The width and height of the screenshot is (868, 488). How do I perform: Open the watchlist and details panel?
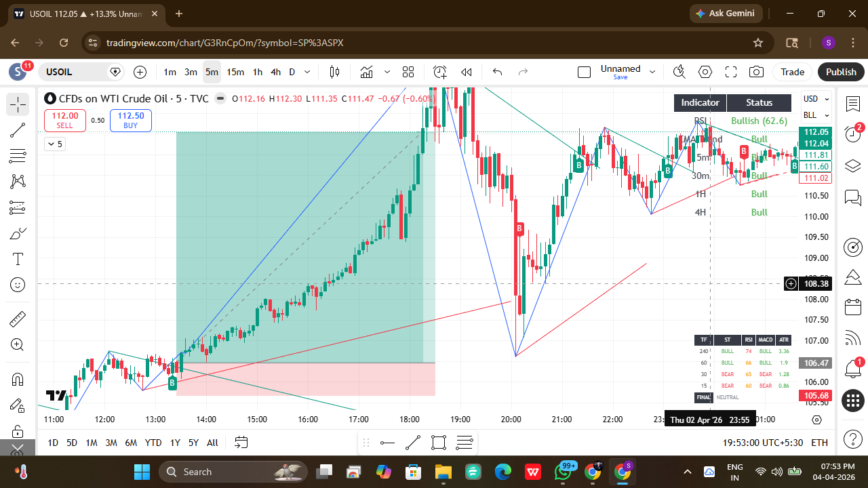(x=853, y=104)
